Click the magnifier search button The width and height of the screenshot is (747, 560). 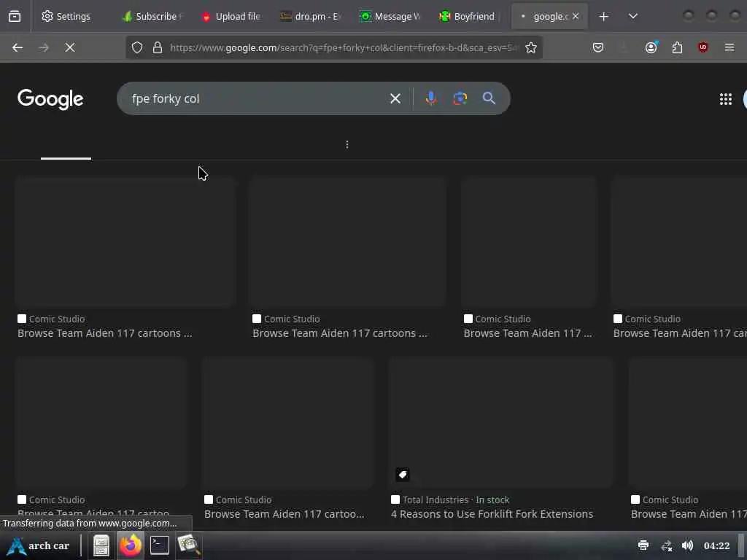[x=489, y=98]
